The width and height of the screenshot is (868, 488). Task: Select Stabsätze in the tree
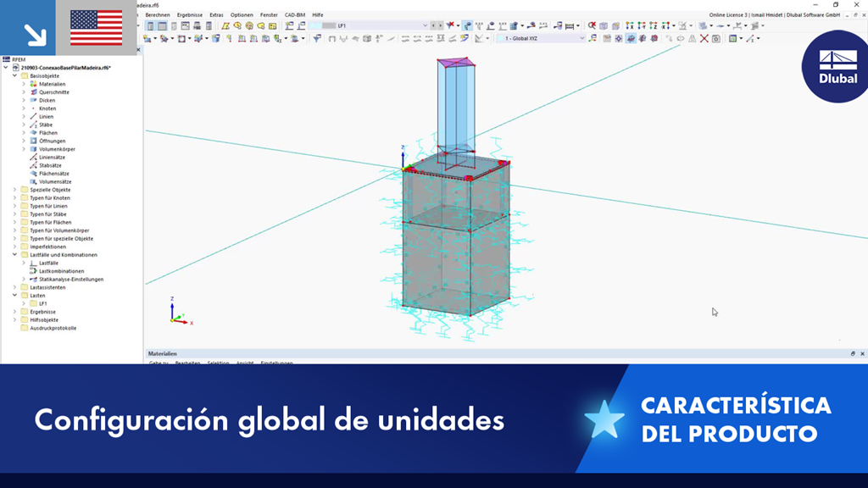pyautogui.click(x=50, y=165)
